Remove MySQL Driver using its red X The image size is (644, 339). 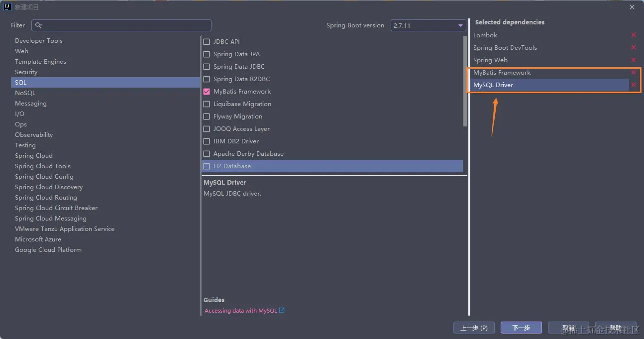point(634,85)
